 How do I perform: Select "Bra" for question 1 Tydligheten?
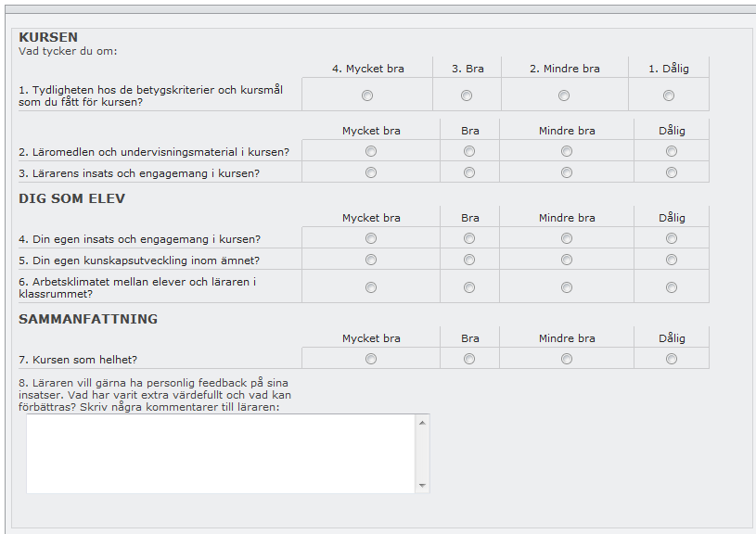pos(467,95)
